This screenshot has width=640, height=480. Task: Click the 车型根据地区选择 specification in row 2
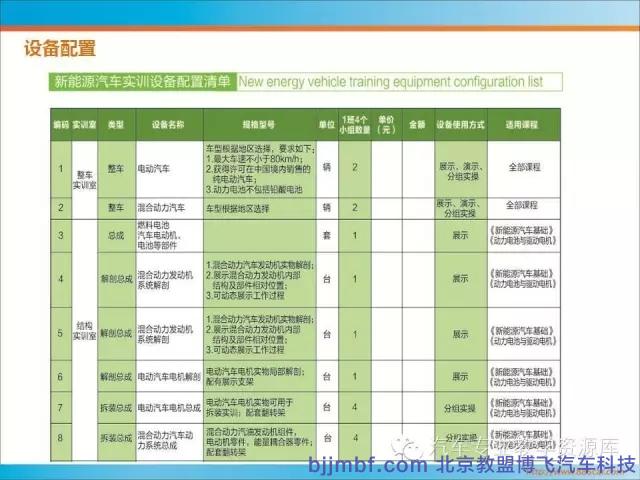238,208
